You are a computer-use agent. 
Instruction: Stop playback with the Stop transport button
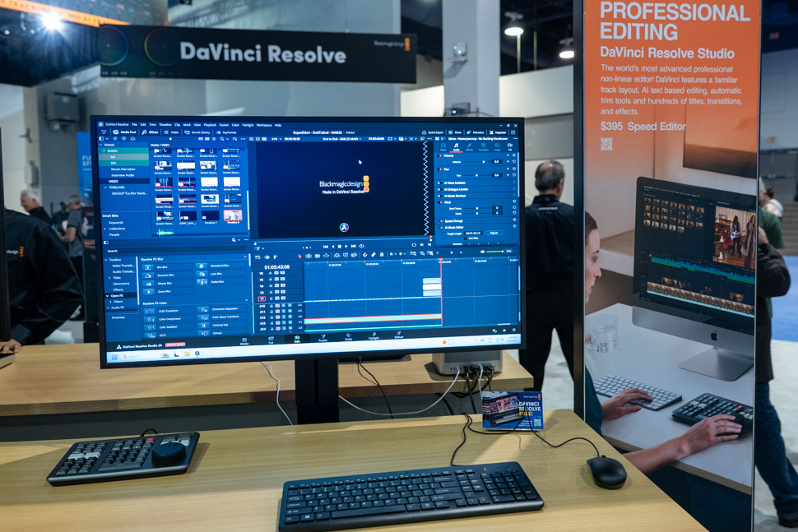[x=340, y=246]
